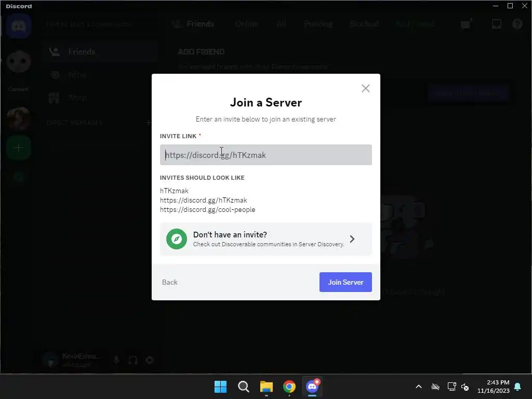532x399 pixels.
Task: Click Discord icon in taskbar
Action: (312, 387)
